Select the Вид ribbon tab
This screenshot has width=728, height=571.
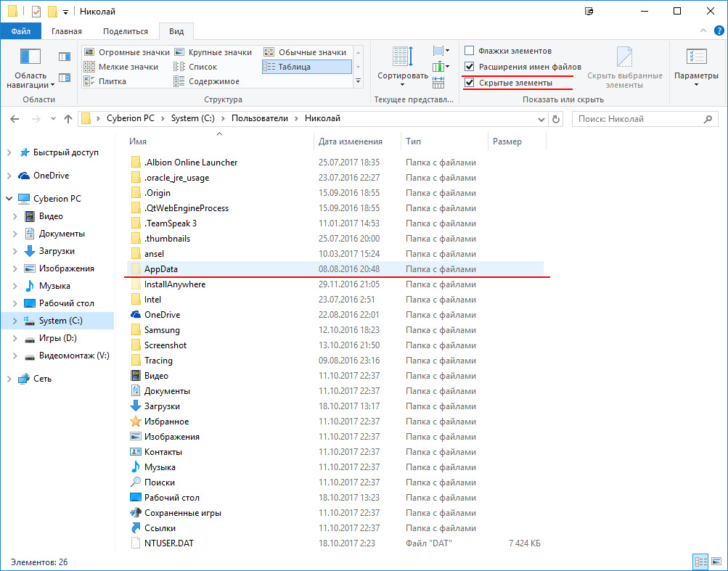pyautogui.click(x=176, y=31)
